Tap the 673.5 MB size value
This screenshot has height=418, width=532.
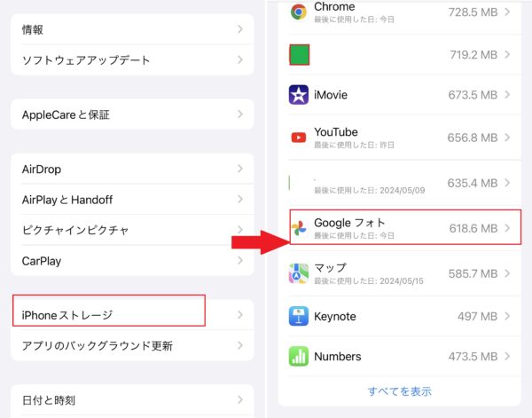(x=473, y=95)
